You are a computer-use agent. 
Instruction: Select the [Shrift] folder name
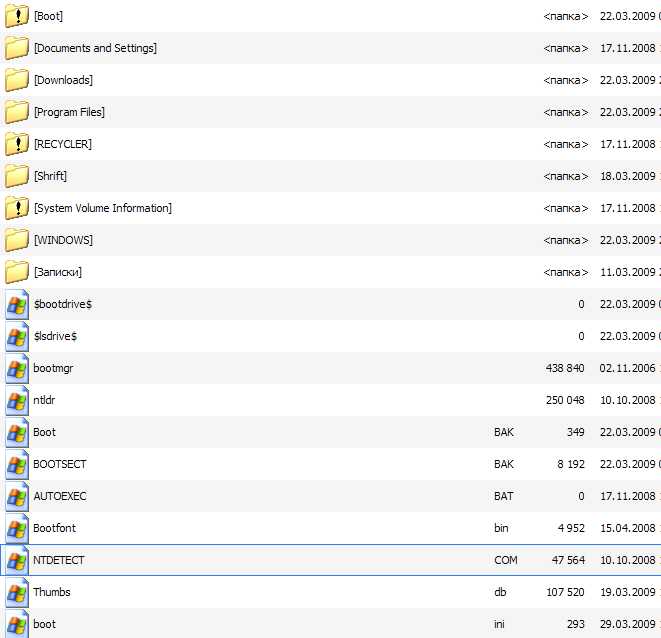click(50, 176)
